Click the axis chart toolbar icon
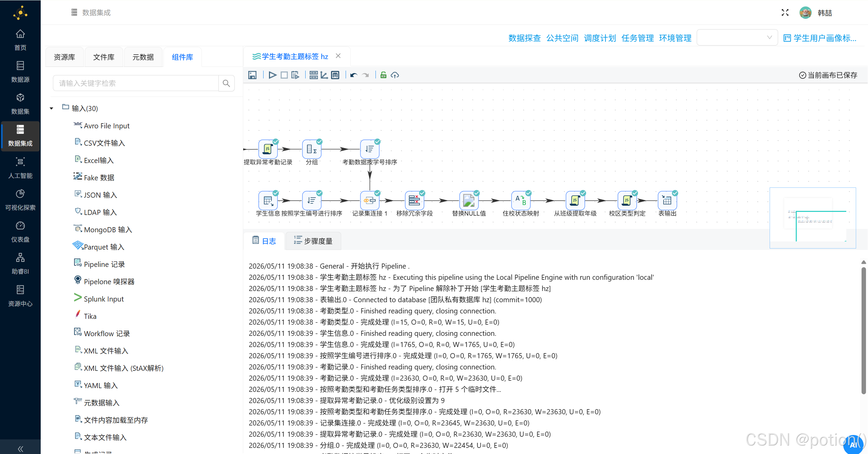868x454 pixels. tap(324, 75)
